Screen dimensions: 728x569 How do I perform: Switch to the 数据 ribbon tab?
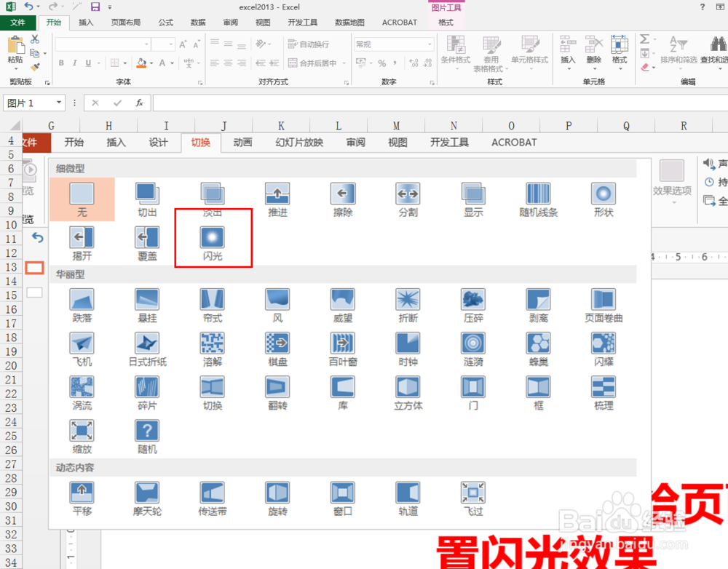pos(198,23)
